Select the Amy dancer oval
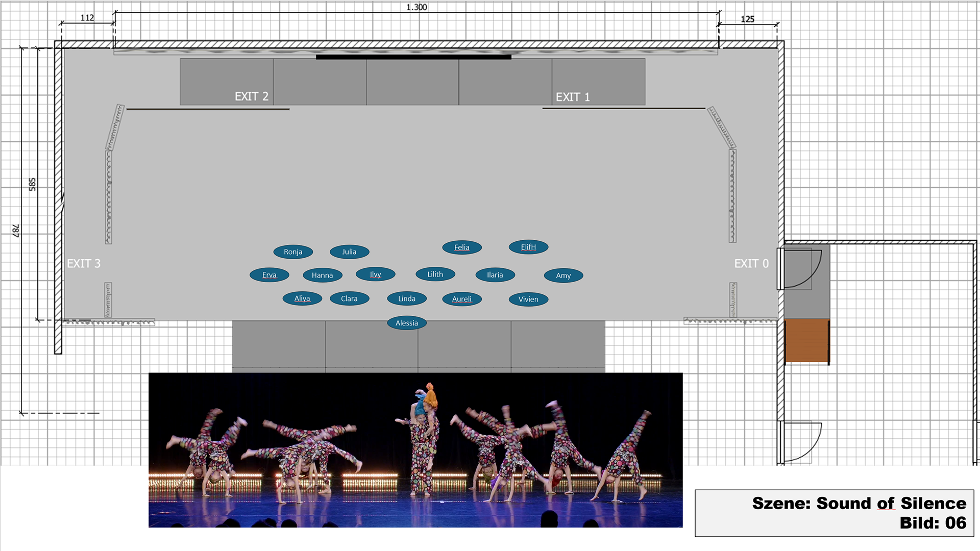 point(563,275)
